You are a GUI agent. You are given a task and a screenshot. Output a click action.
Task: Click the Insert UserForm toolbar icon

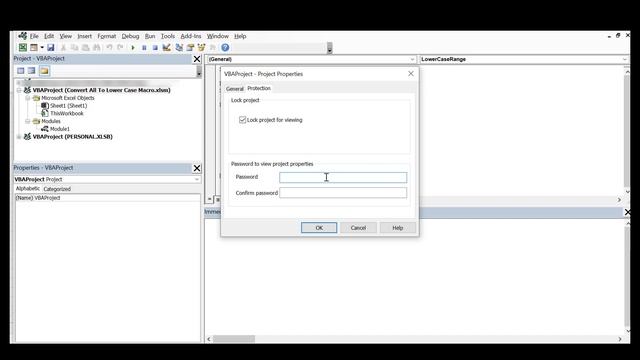coord(34,48)
